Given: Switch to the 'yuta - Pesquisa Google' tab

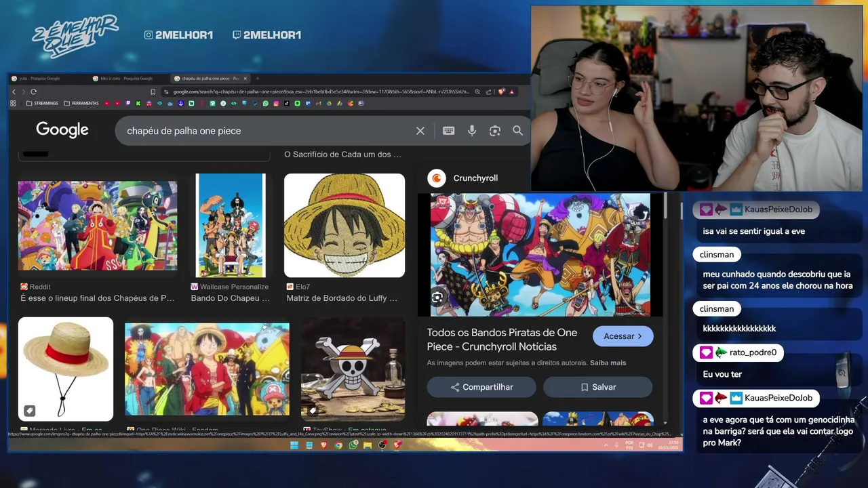Looking at the screenshot, I should (x=47, y=79).
